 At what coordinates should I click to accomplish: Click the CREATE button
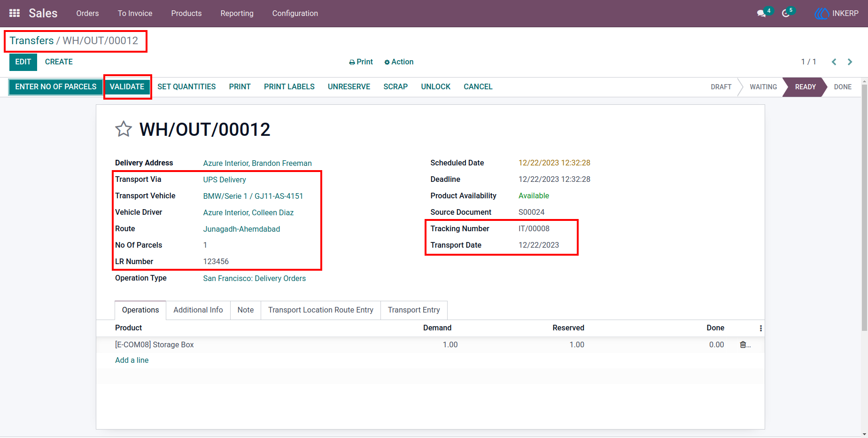[x=59, y=62]
